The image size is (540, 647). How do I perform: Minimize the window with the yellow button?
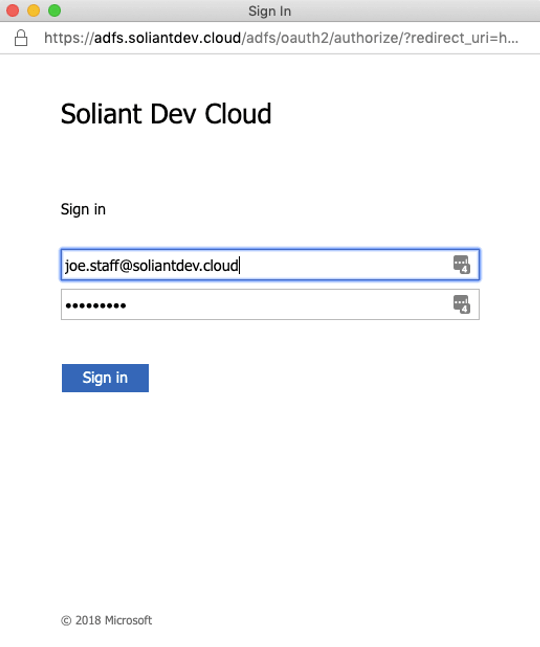click(x=33, y=10)
